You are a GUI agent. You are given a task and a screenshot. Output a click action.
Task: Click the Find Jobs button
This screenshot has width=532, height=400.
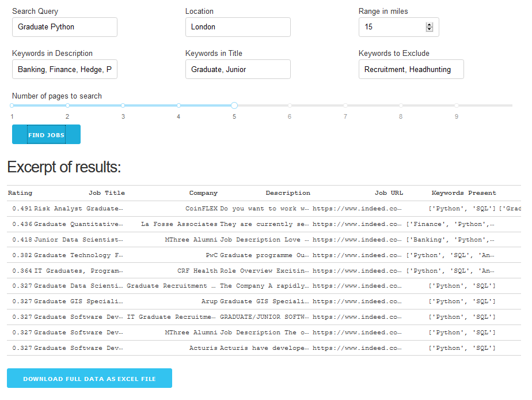coord(46,134)
